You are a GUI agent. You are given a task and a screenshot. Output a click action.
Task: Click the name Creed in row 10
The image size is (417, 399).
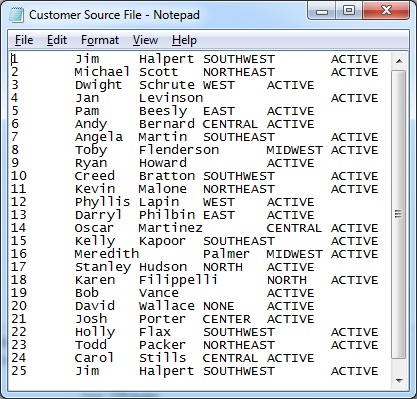click(95, 176)
